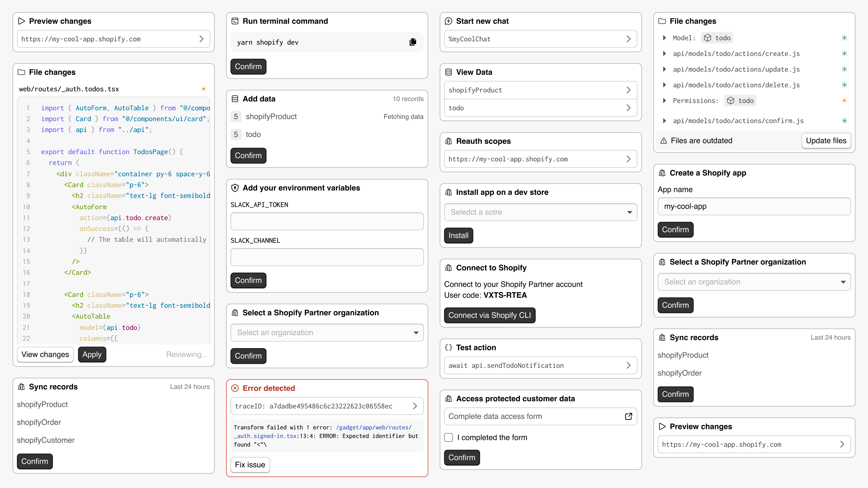Click Shopify icon in bottom-left Sync records header
This screenshot has height=488, width=868.
coord(21,387)
